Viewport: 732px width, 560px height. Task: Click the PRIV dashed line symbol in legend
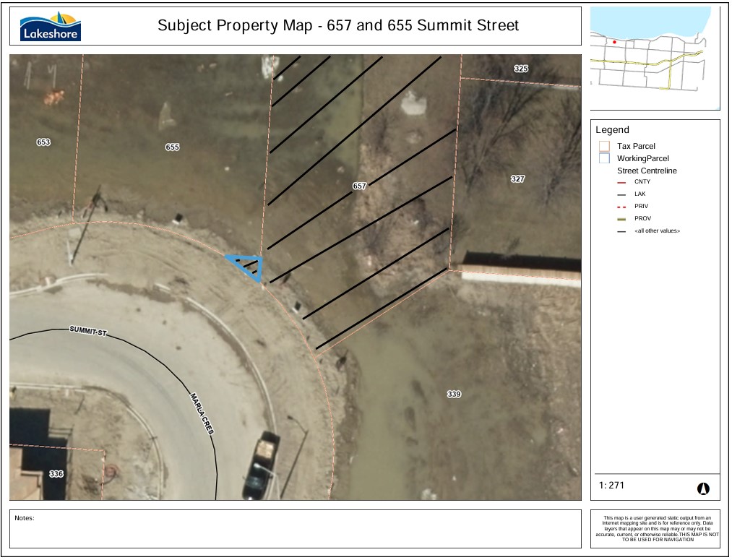coord(621,206)
